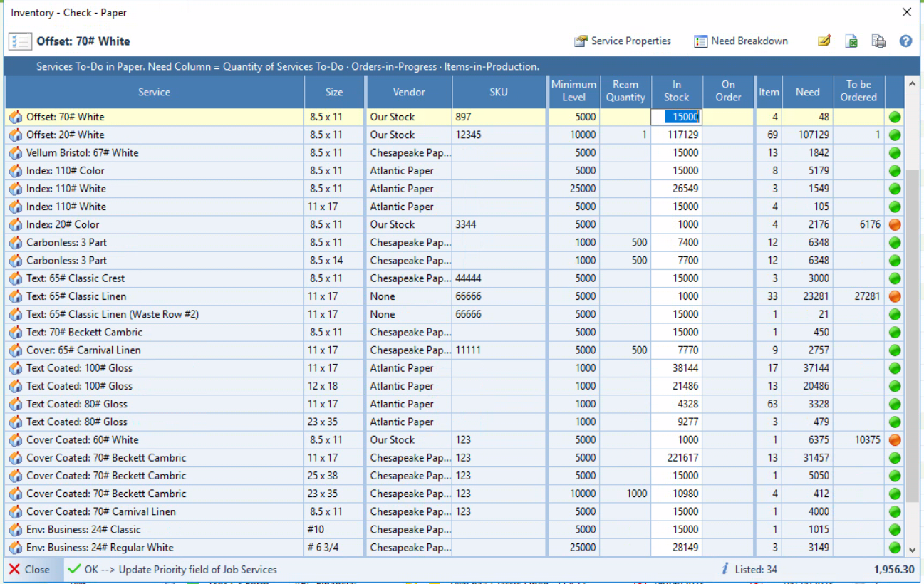The image size is (924, 584).
Task: Click the info icon next to Listed: 34
Action: 725,569
